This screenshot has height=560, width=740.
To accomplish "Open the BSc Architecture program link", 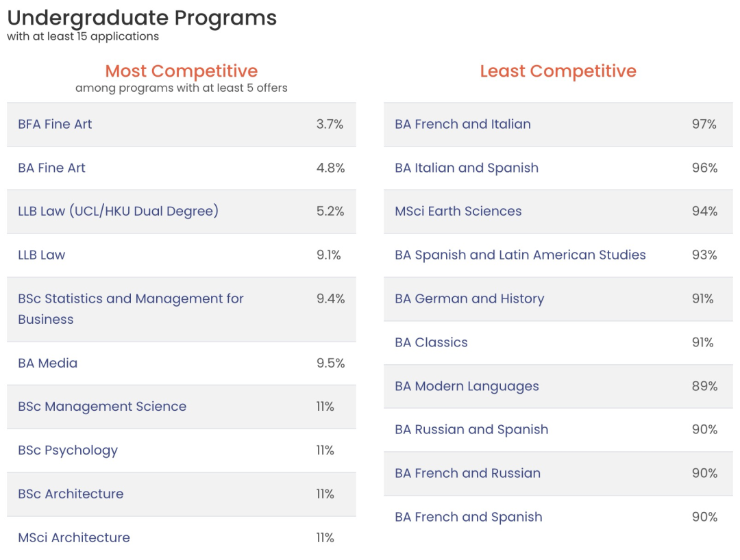I will point(71,494).
